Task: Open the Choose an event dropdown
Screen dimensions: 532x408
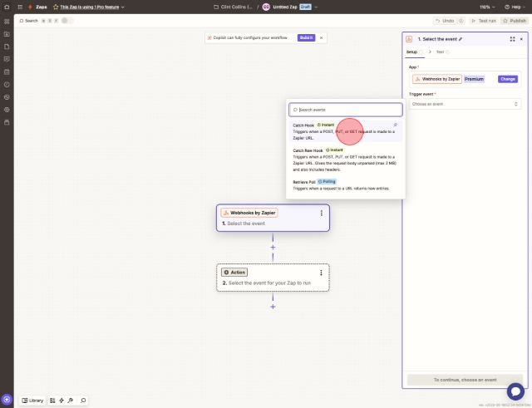Action: tap(465, 104)
